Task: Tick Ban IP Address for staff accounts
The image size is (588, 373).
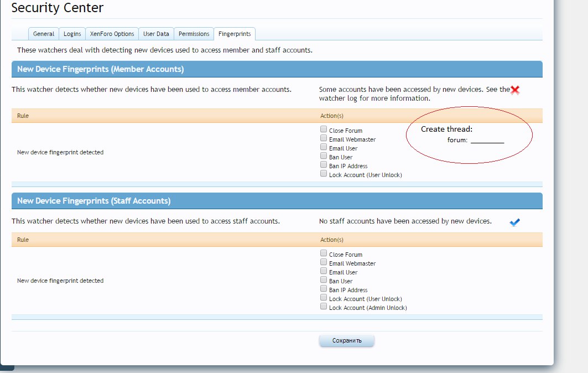Action: click(x=324, y=288)
